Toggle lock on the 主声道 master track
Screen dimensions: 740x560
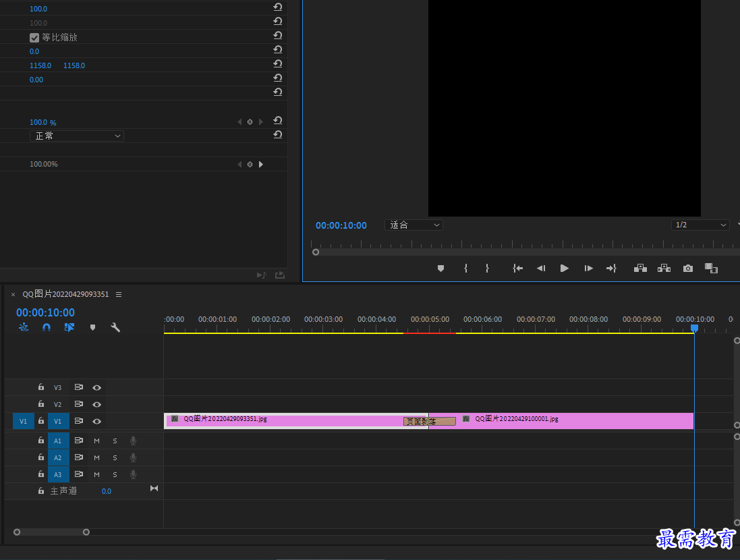pyautogui.click(x=41, y=491)
